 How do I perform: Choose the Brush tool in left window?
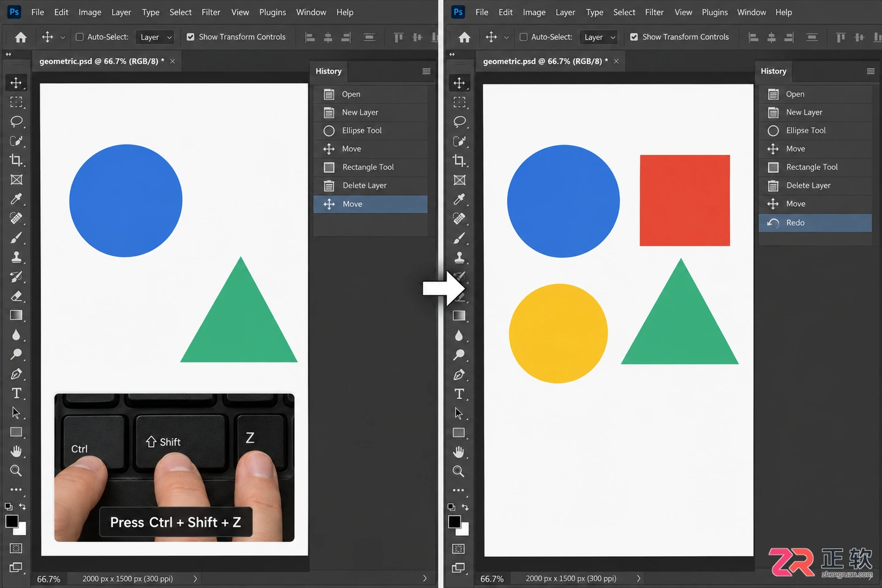coord(16,238)
